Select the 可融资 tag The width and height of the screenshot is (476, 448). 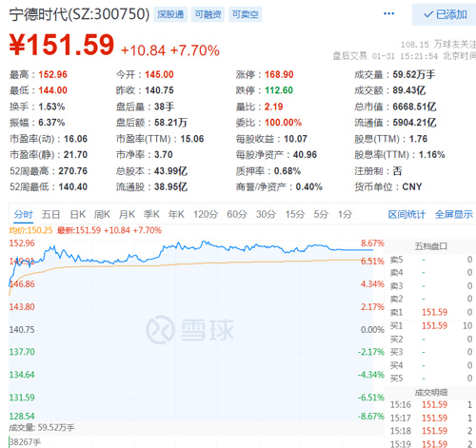pyautogui.click(x=208, y=14)
